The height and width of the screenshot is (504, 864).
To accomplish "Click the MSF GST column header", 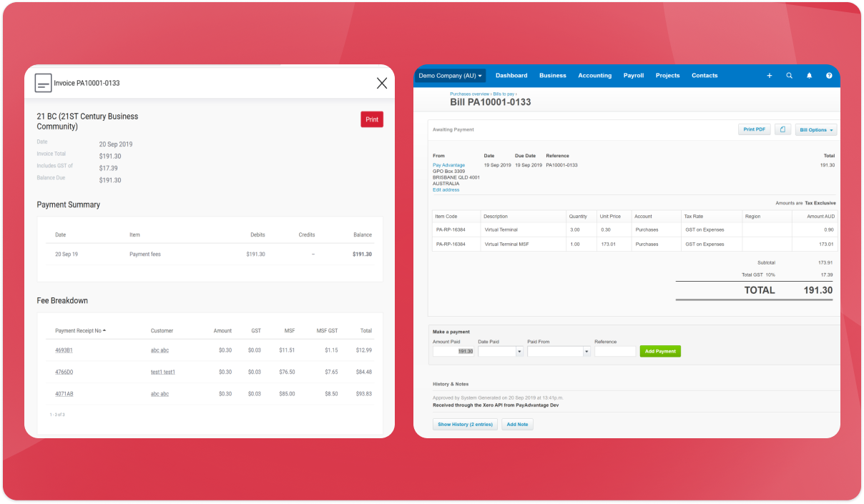I will click(327, 331).
